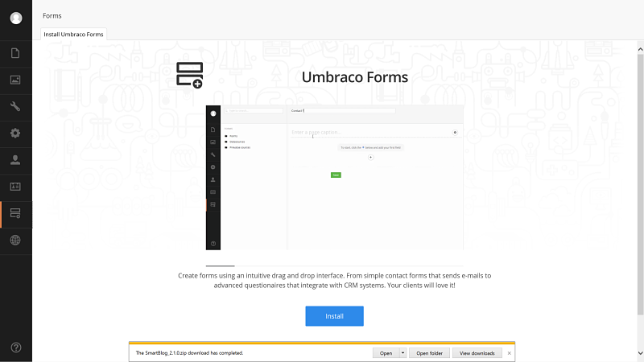The height and width of the screenshot is (362, 644).
Task: Open the Translation globe section
Action: [x=16, y=240]
